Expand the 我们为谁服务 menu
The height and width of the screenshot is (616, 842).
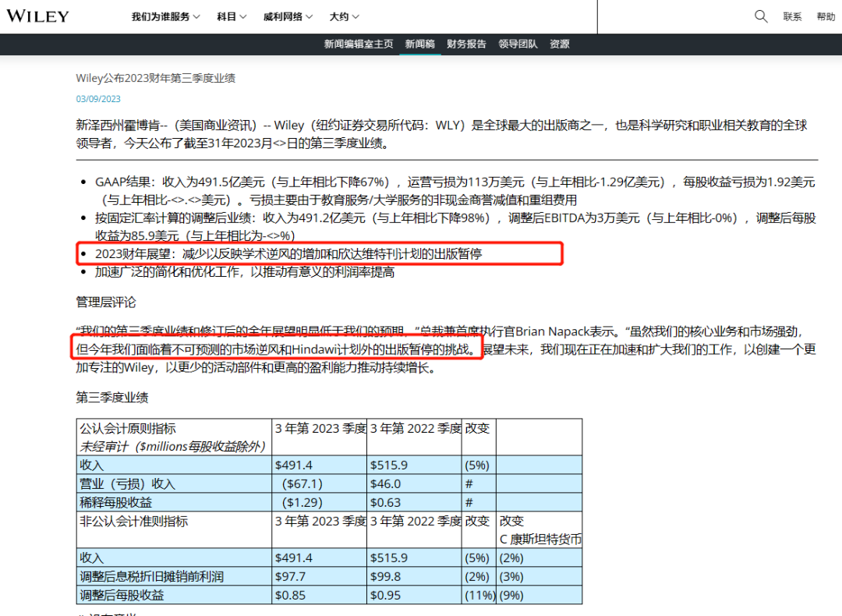[x=165, y=16]
